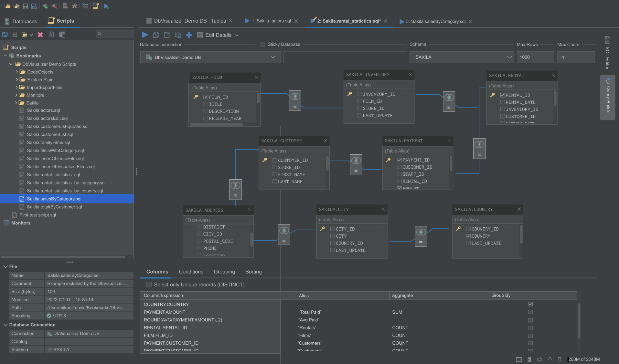
Task: Expand the Sakila folder
Action: click(16, 103)
